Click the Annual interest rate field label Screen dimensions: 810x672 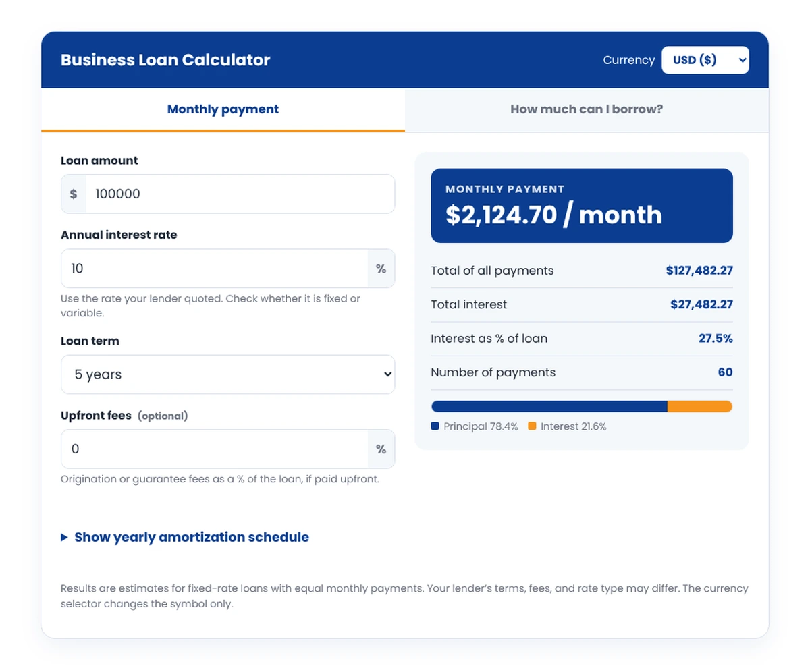pos(119,235)
